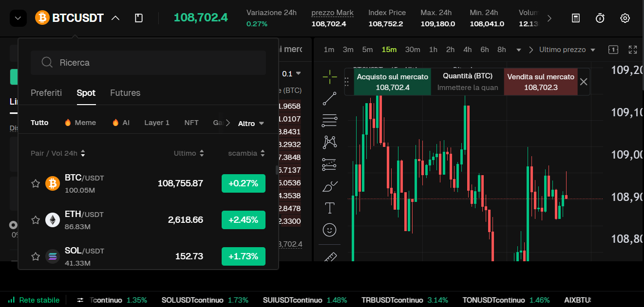Favorite the ETH/USDT pair star

(36, 220)
